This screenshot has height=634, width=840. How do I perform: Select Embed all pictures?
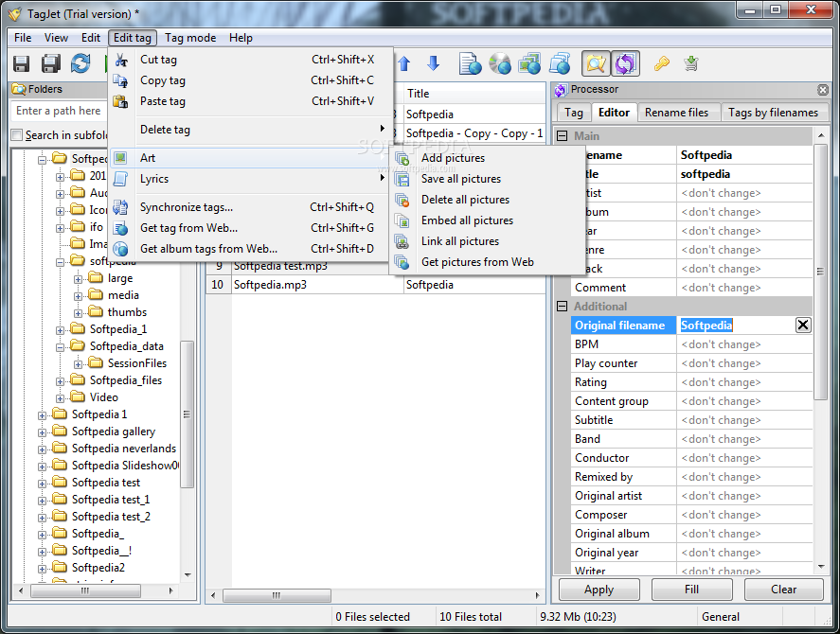point(487,220)
